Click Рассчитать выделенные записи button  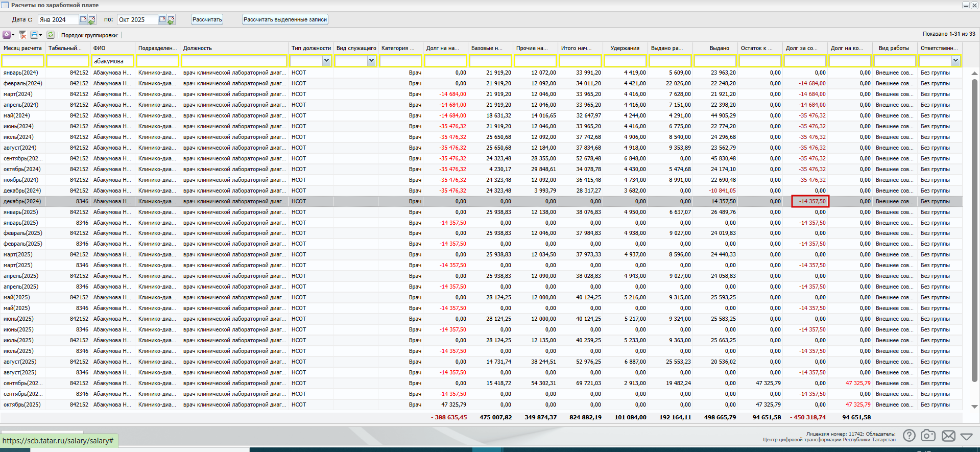[x=285, y=19]
